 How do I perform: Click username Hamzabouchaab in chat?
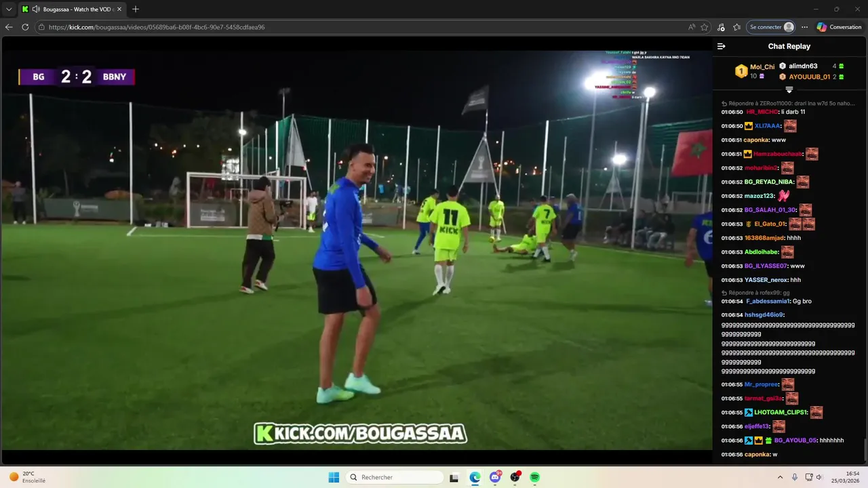tap(777, 154)
